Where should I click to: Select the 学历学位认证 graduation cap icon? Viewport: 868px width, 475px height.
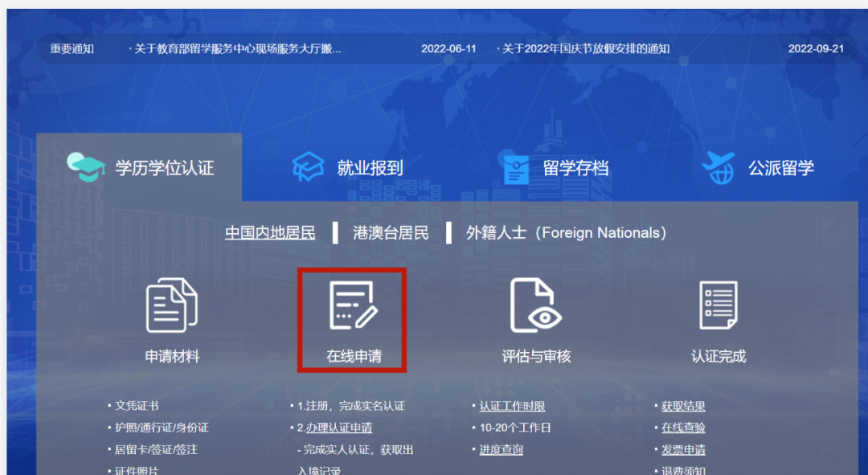[86, 166]
